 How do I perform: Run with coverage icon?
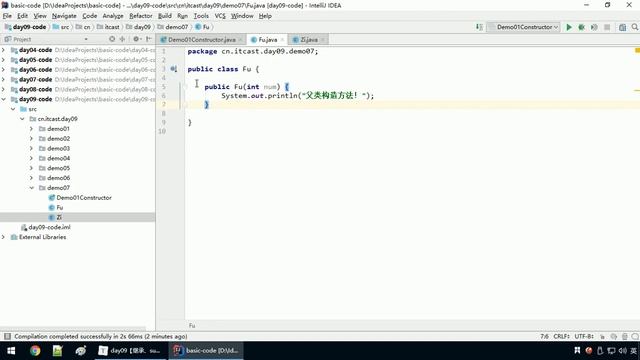pos(594,27)
